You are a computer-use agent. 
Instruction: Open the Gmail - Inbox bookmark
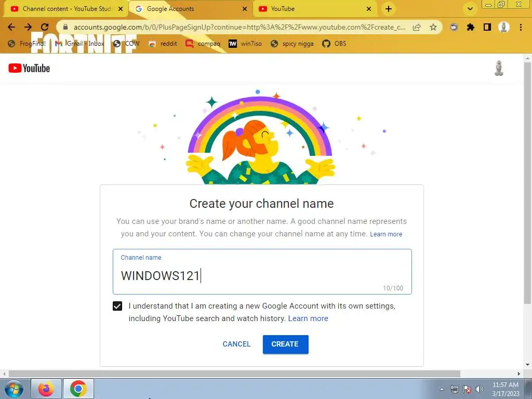click(79, 44)
